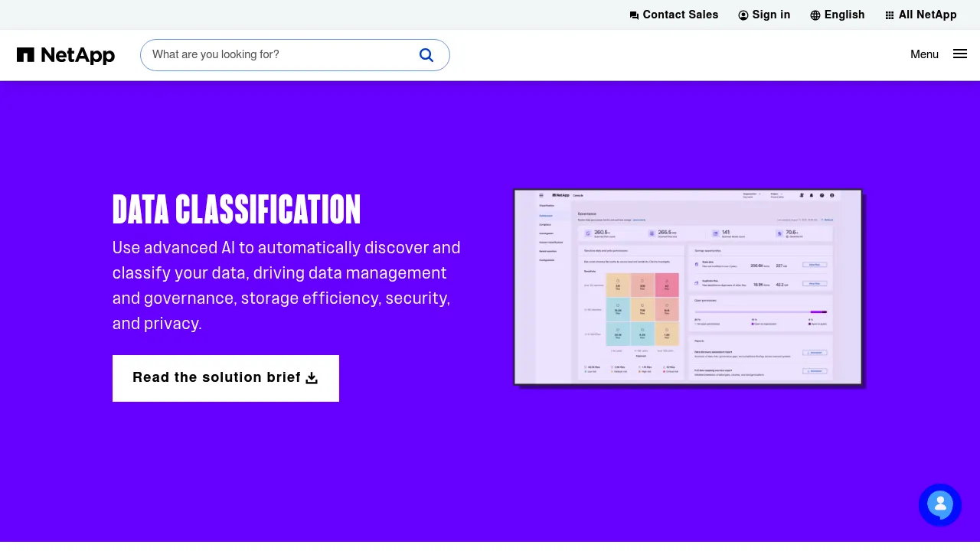Change language from English
This screenshot has width=980, height=551.
[x=838, y=15]
